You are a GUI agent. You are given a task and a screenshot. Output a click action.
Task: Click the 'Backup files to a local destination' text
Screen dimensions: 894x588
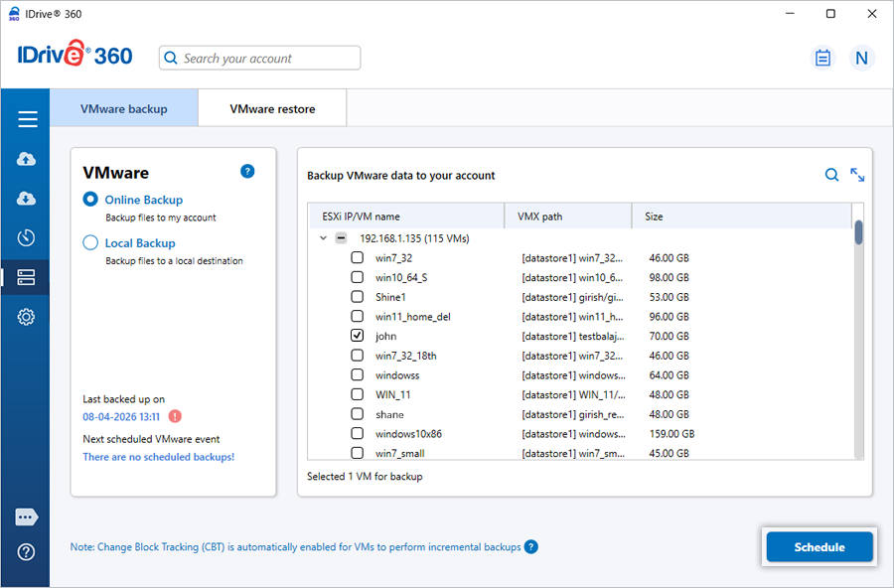pos(174,260)
